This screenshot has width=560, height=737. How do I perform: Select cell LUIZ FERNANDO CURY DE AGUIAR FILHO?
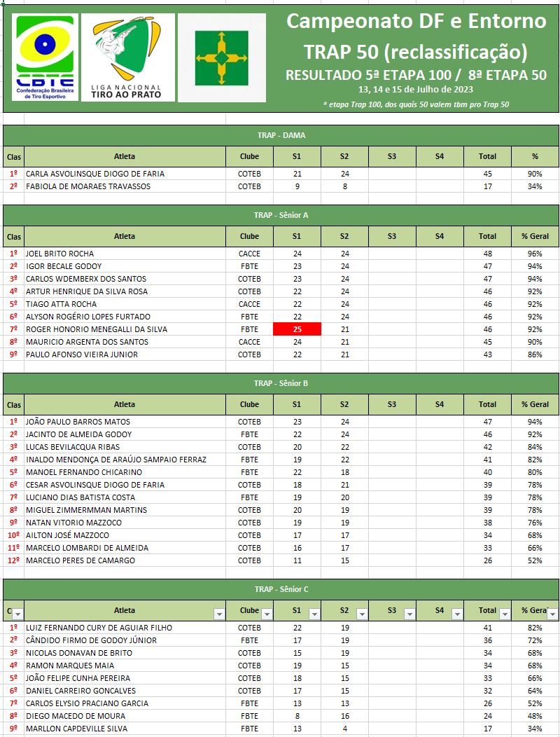[125, 628]
